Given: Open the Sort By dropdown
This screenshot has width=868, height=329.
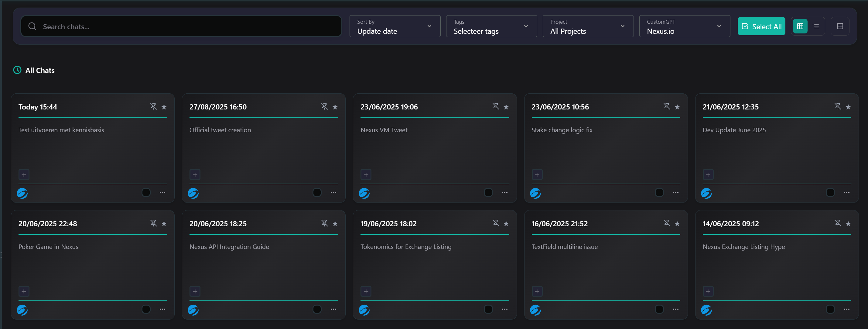Looking at the screenshot, I should click(x=395, y=26).
